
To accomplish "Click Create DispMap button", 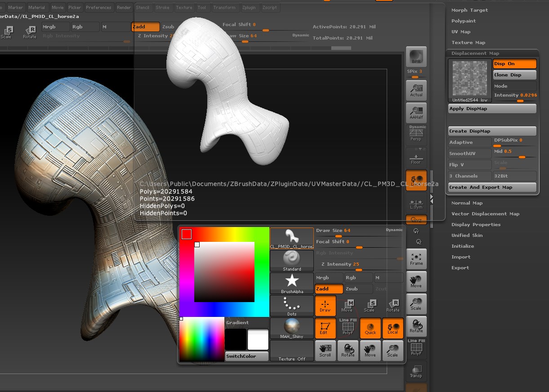I will [492, 131].
